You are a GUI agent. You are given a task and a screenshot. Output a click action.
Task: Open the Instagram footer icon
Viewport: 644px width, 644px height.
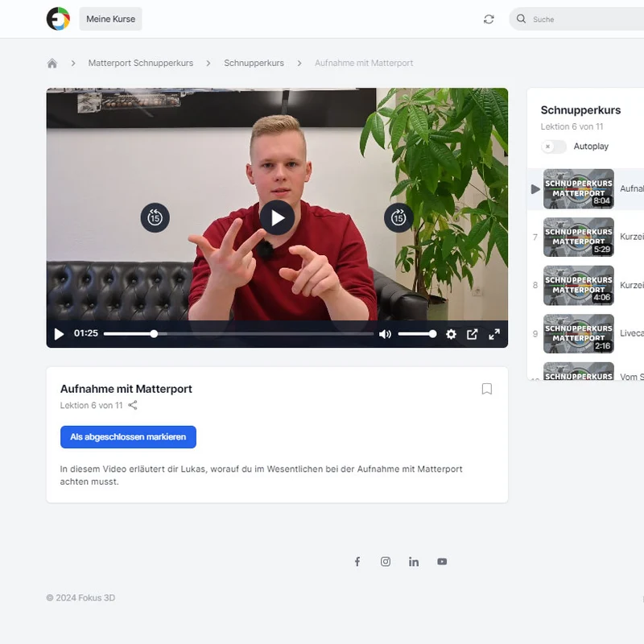[386, 561]
